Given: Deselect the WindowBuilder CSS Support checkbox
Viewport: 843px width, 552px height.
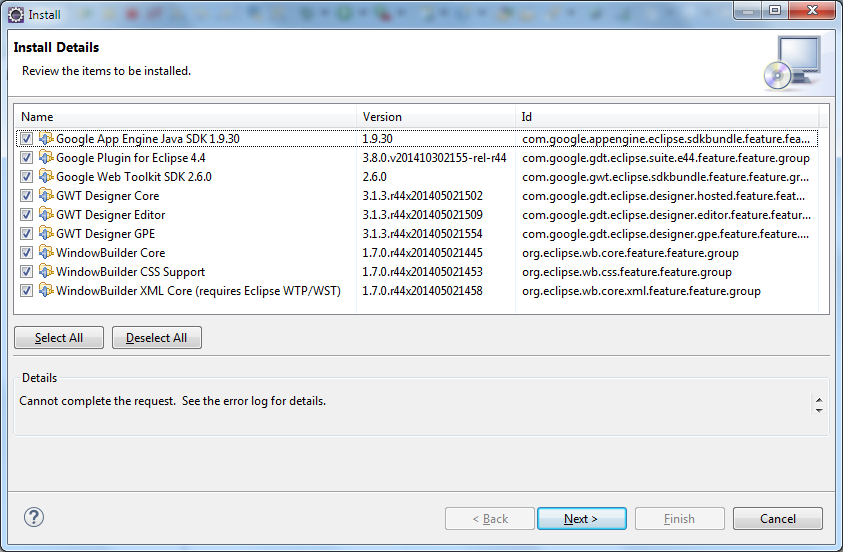Looking at the screenshot, I should pyautogui.click(x=26, y=271).
